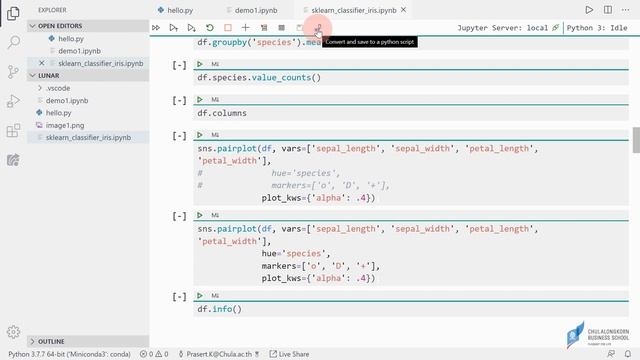Collapse the df.columns cell bracket
This screenshot has height=360, width=640.
pos(179,101)
